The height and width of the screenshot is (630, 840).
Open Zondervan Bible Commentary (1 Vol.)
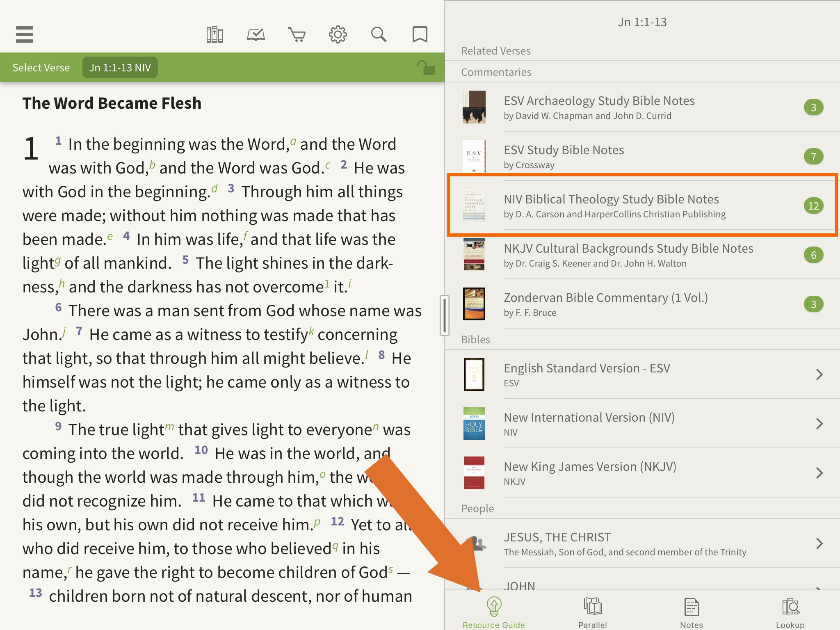click(x=642, y=304)
